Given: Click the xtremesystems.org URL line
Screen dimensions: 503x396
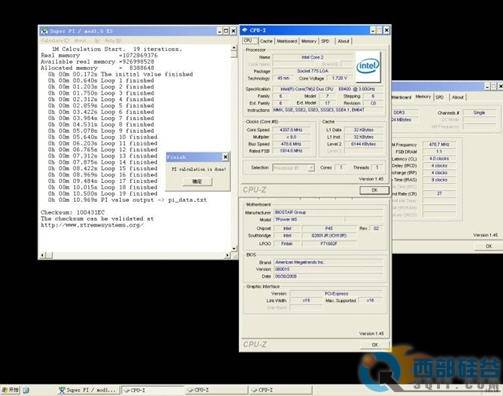Looking at the screenshot, I should point(92,225).
